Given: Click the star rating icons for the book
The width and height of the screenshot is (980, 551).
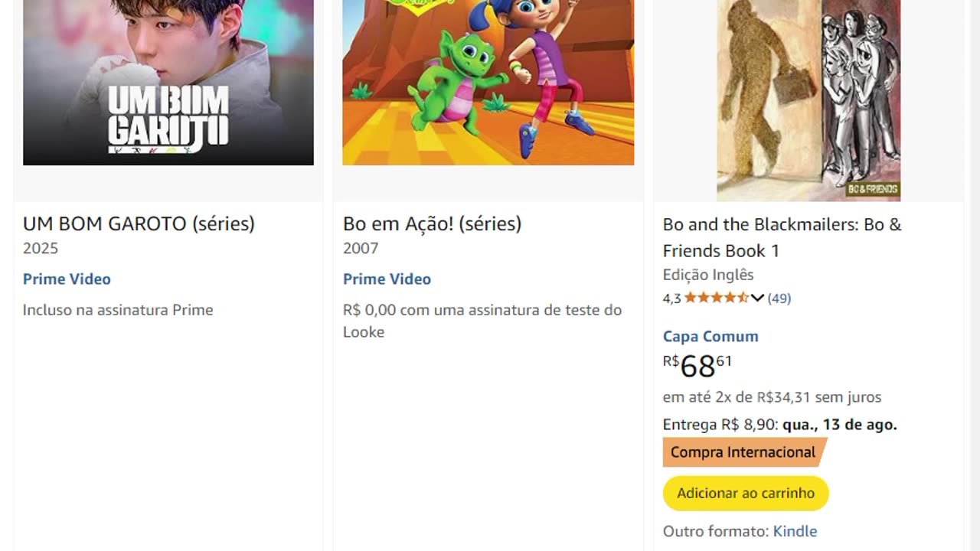Looking at the screenshot, I should [x=716, y=298].
